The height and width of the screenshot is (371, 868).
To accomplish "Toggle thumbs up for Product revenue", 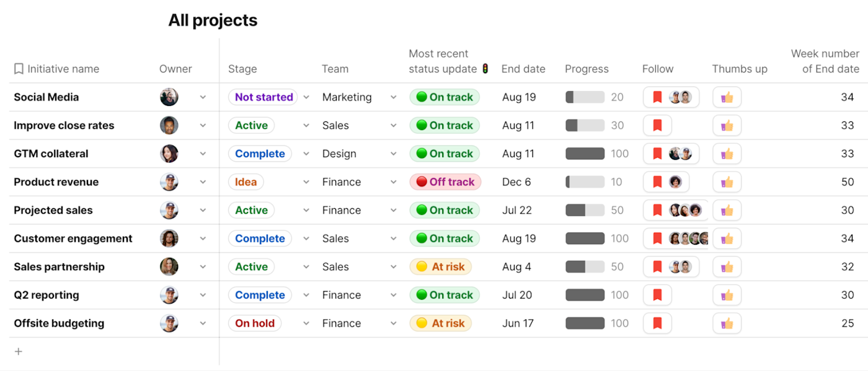I will (x=727, y=182).
